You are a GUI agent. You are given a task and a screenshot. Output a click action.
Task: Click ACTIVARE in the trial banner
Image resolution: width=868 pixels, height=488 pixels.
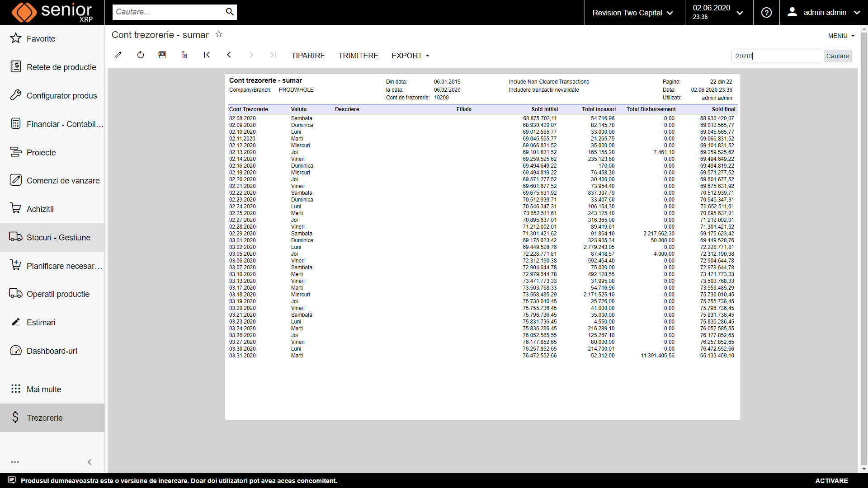[x=831, y=481]
